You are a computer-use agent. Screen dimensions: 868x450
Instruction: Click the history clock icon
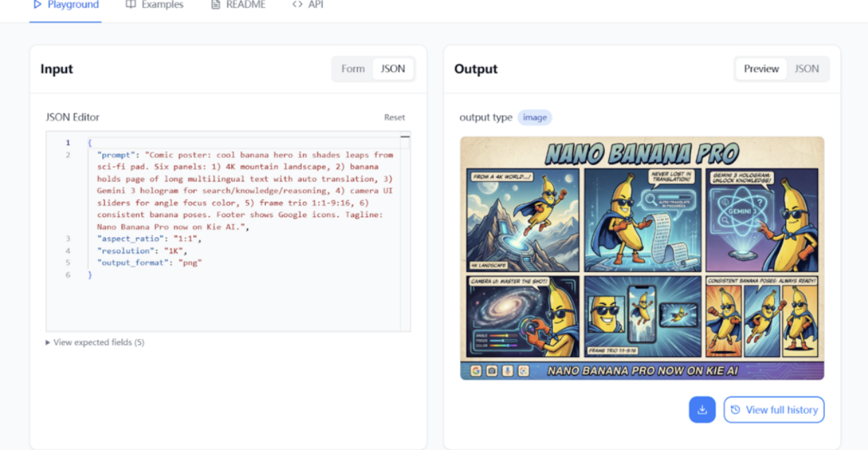click(x=735, y=410)
